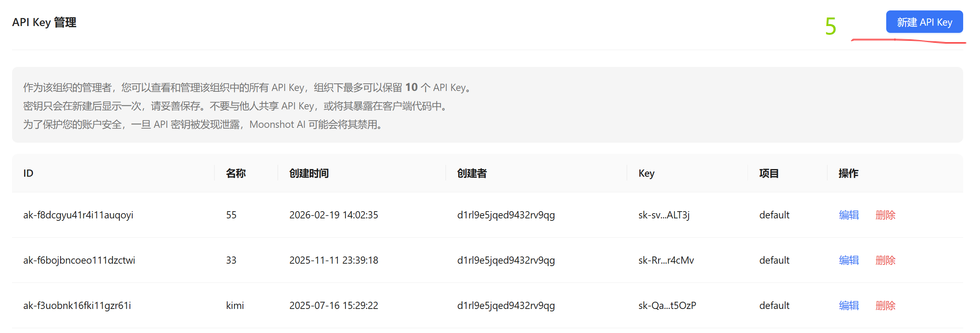The width and height of the screenshot is (980, 333).
Task: Click the Key column header
Action: [x=646, y=174]
